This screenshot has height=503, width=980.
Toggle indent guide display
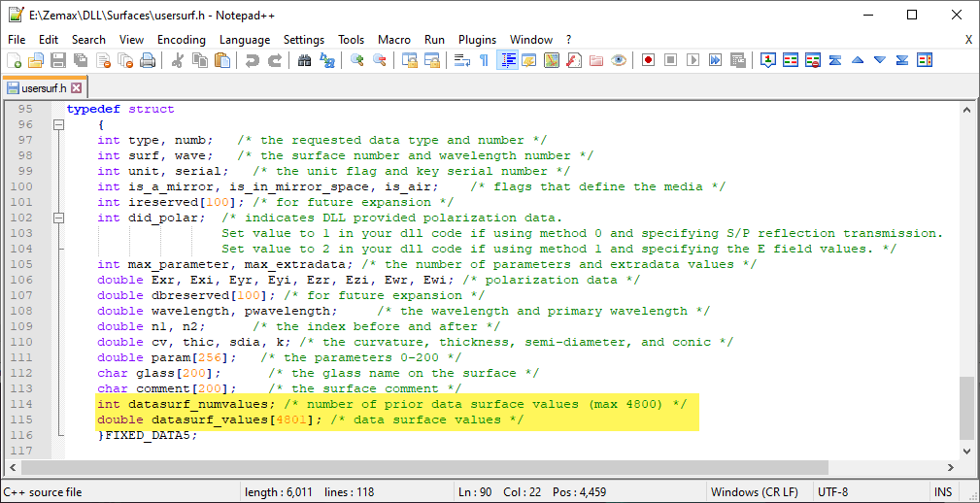point(507,60)
